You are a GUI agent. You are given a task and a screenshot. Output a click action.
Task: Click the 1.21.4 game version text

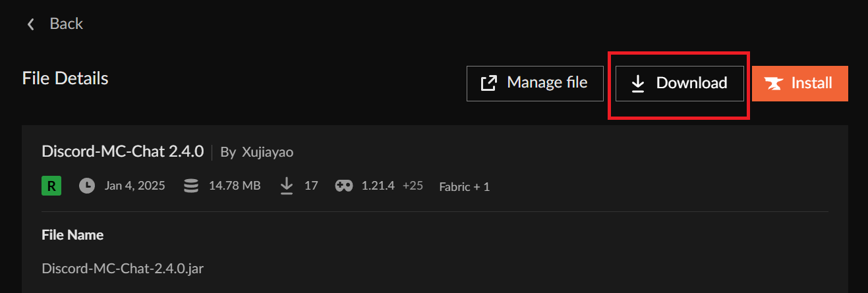click(x=378, y=186)
